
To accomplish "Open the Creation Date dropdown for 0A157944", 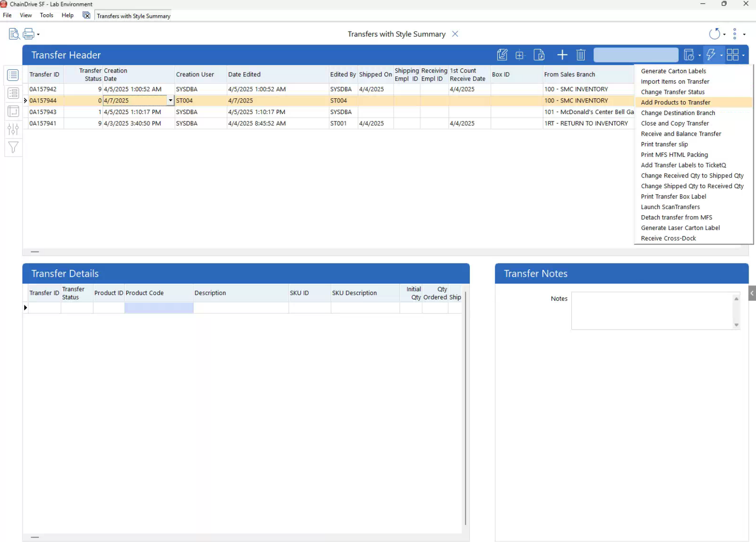I will click(x=170, y=101).
